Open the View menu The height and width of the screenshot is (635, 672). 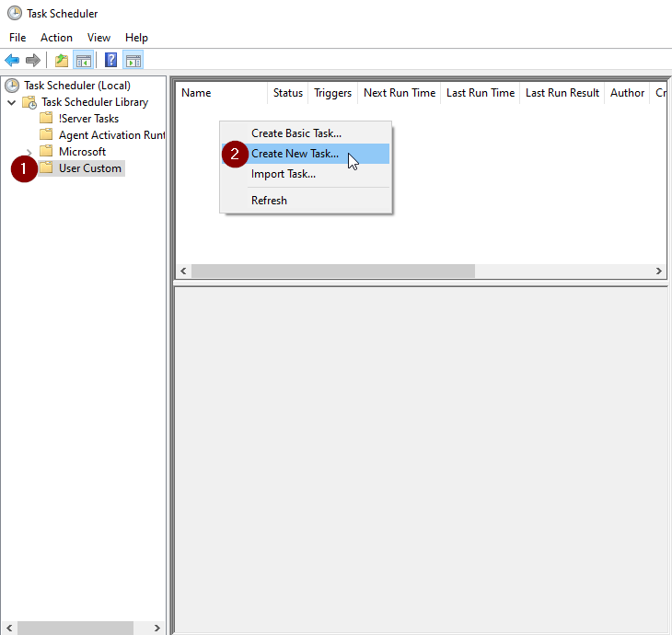click(x=98, y=38)
